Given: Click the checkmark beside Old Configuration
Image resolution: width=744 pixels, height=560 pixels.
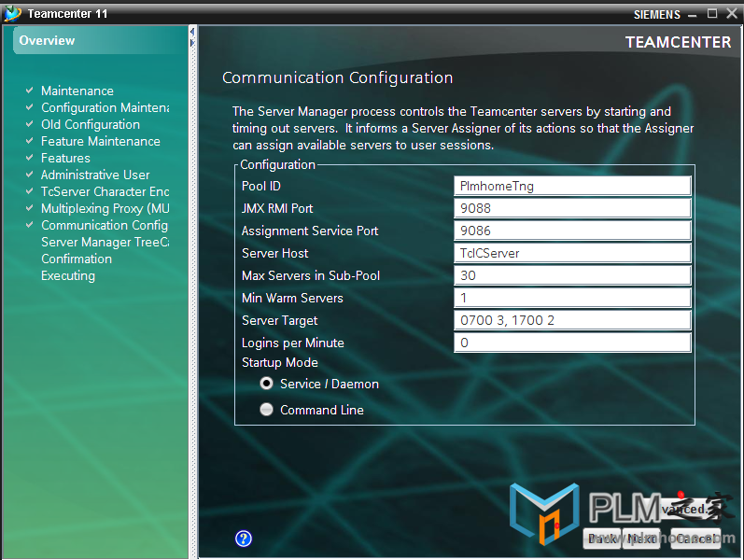Looking at the screenshot, I should pyautogui.click(x=30, y=124).
